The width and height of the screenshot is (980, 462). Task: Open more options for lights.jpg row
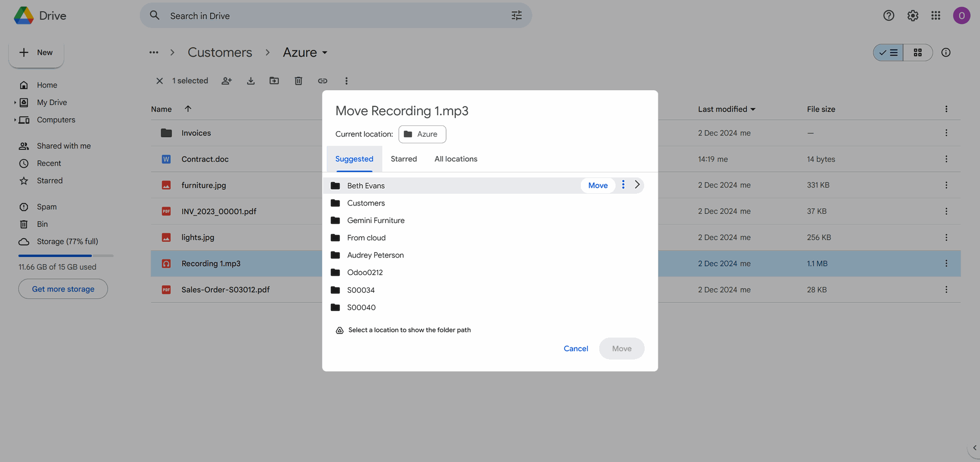pos(946,237)
